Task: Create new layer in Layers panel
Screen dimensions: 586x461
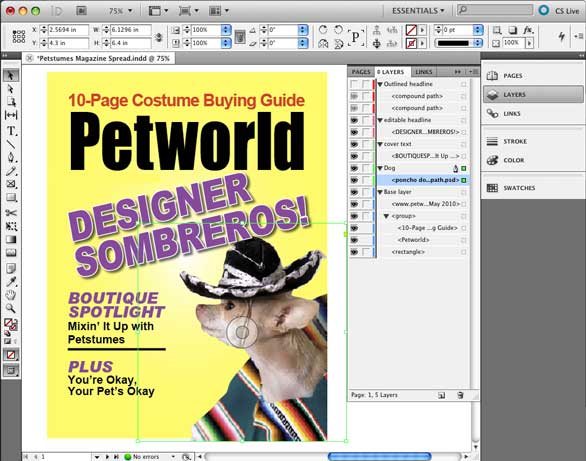Action: pos(441,395)
